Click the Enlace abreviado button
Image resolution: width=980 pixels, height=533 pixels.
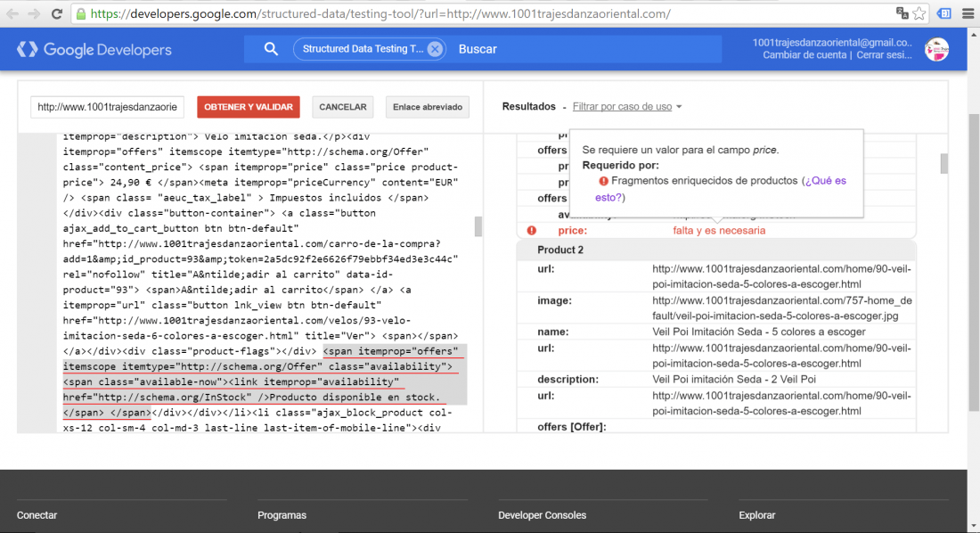pyautogui.click(x=428, y=107)
